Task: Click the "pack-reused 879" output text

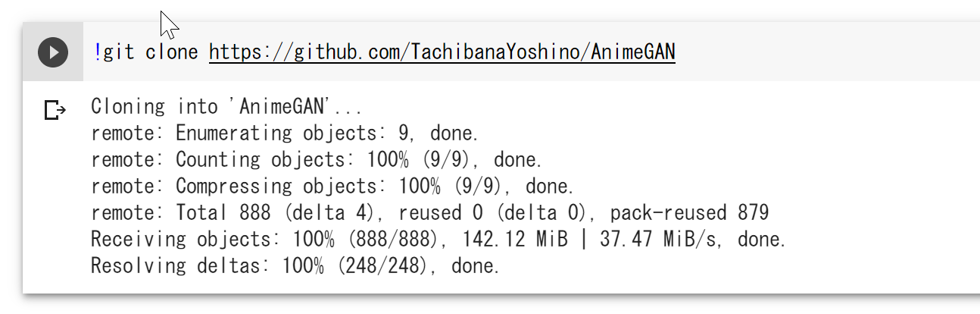Action: 689,212
